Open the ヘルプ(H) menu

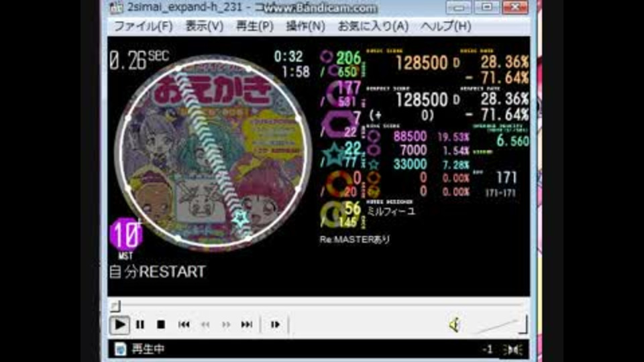(446, 26)
